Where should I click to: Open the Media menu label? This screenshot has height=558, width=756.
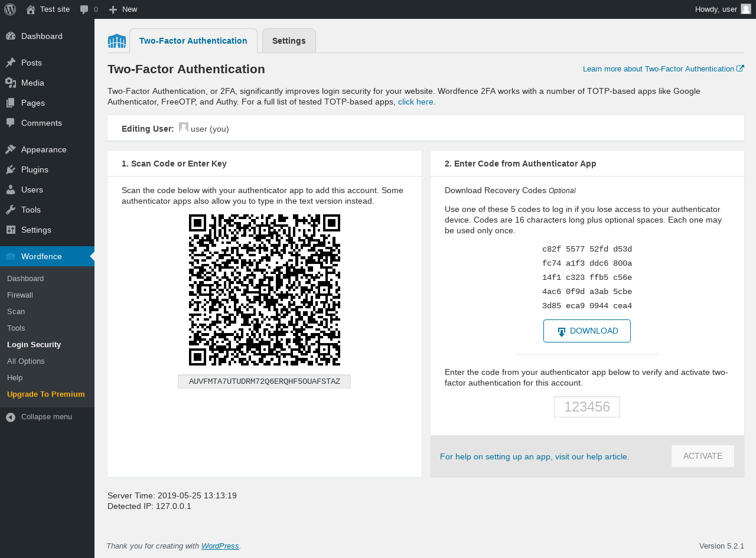tap(32, 83)
